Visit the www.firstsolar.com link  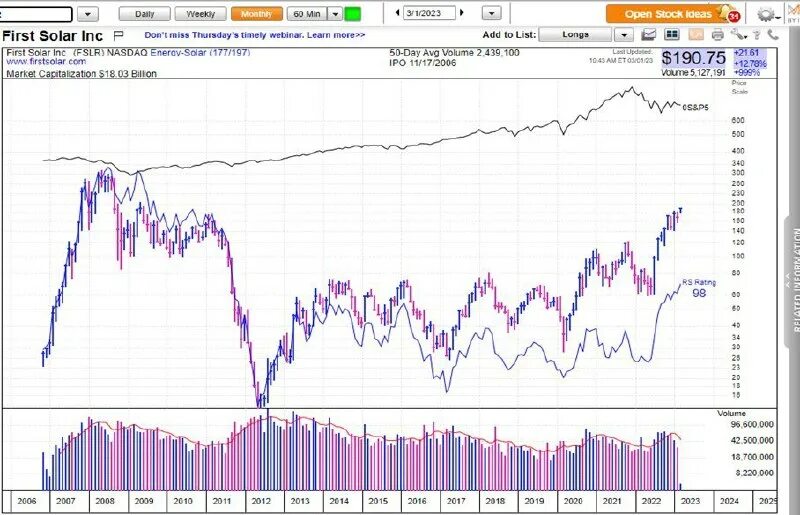point(46,61)
